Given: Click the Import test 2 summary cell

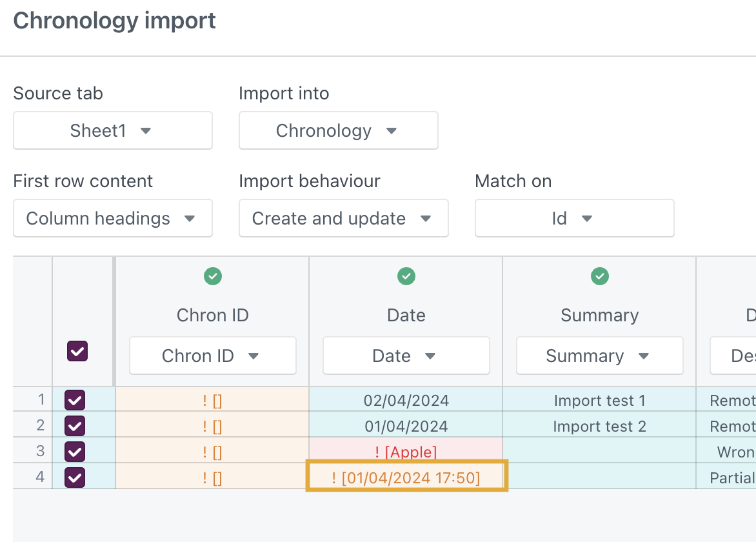Looking at the screenshot, I should (x=600, y=427).
